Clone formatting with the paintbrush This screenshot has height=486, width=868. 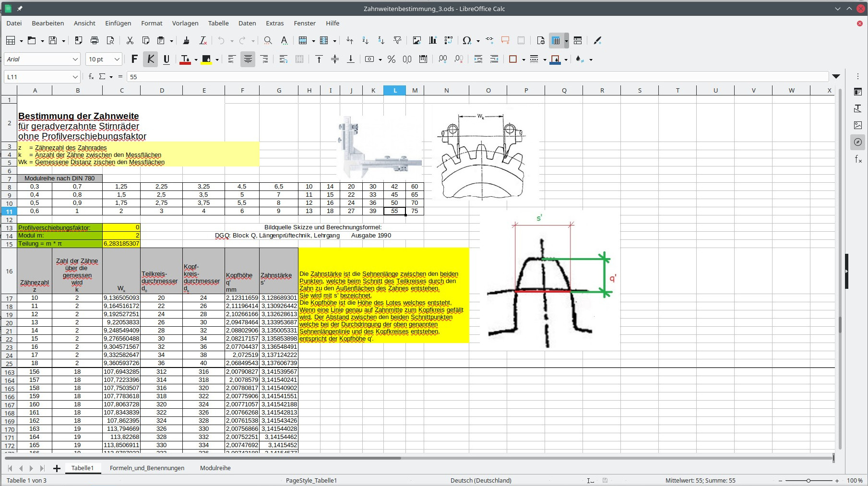[186, 41]
